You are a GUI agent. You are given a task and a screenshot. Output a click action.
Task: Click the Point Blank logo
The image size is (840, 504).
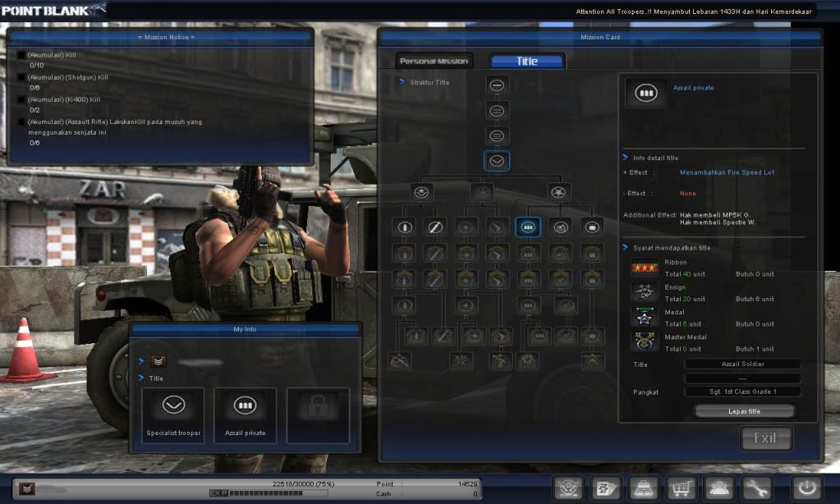(x=53, y=10)
